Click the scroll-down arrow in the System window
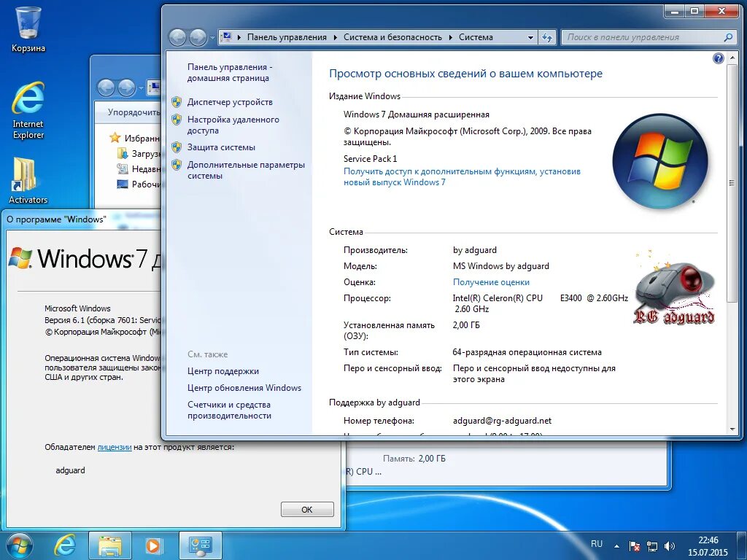 pyautogui.click(x=732, y=429)
